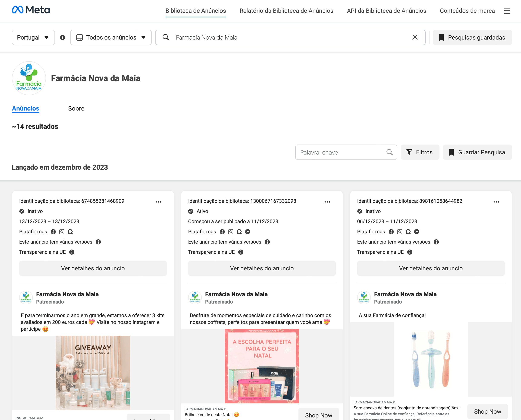This screenshot has height=420, width=521.
Task: Expand the Portugal country dropdown
Action: click(33, 37)
